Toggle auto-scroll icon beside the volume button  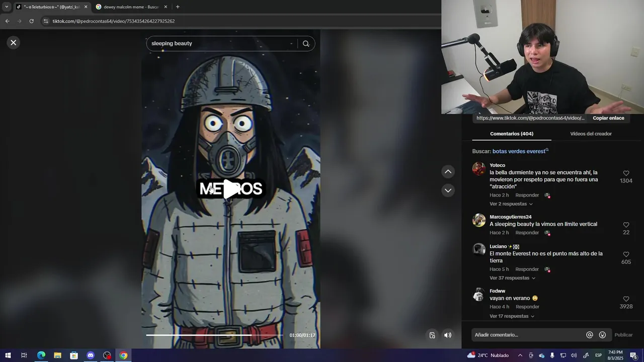point(432,335)
